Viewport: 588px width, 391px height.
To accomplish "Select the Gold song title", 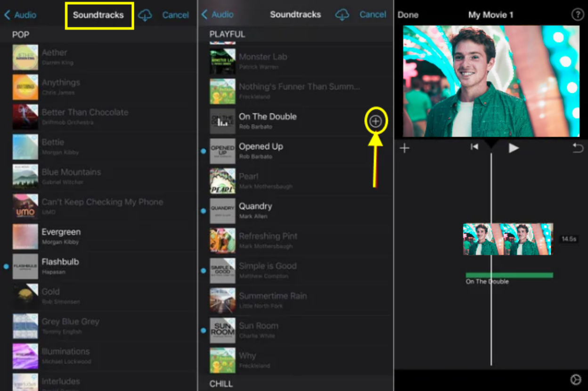I will point(50,292).
